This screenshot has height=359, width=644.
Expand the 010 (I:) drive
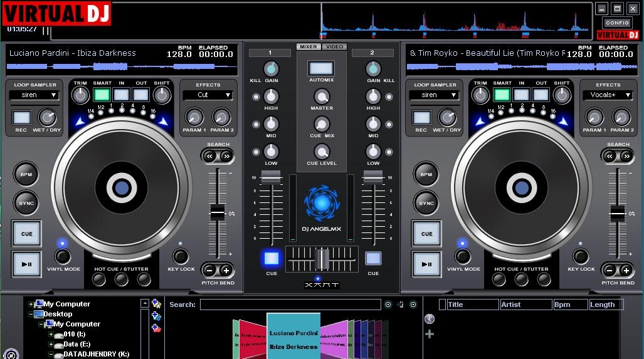(x=51, y=334)
